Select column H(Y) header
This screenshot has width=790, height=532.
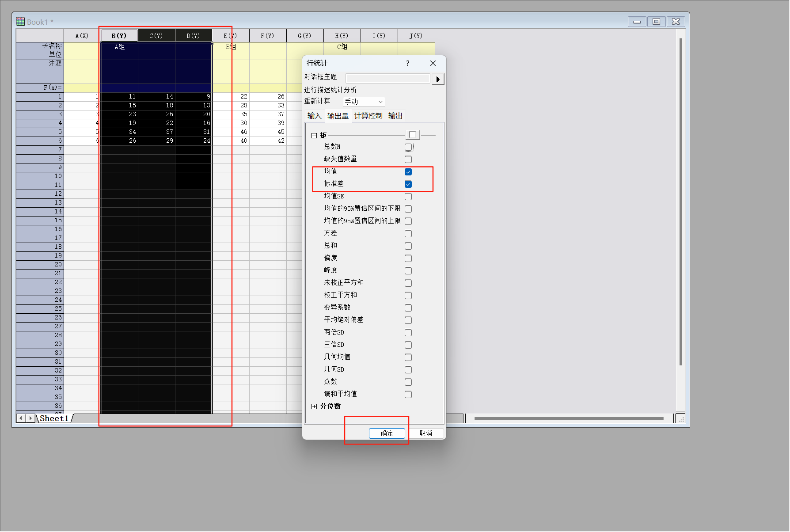pos(342,36)
